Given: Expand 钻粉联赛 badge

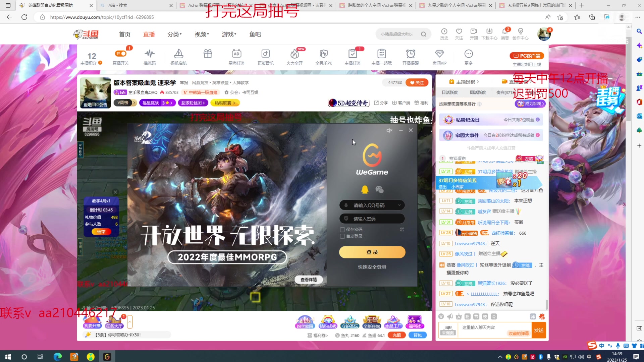Looking at the screenshot, I should coord(225,103).
